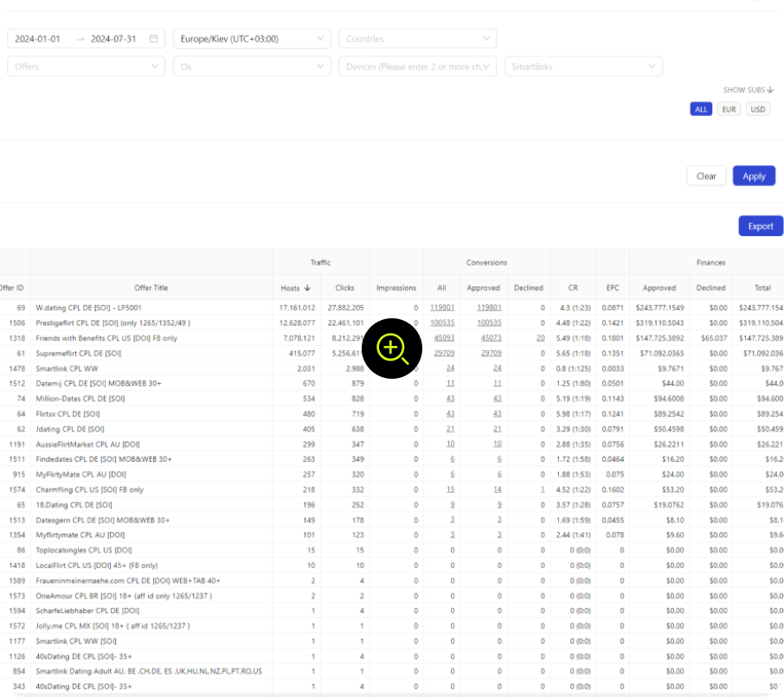Viewport: 784px width, 697px height.
Task: Click Datemij CPL DE [SOI] MOB&WEB 30+ title
Action: click(99, 383)
